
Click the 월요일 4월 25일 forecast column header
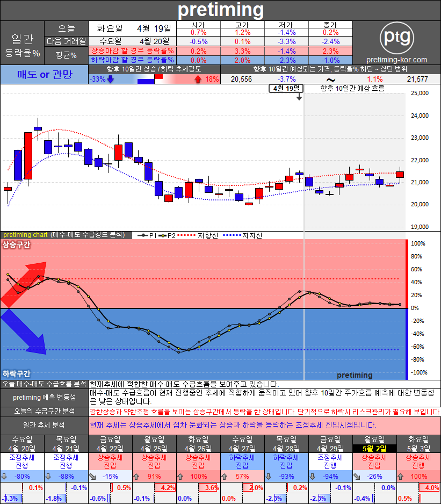pyautogui.click(x=154, y=444)
